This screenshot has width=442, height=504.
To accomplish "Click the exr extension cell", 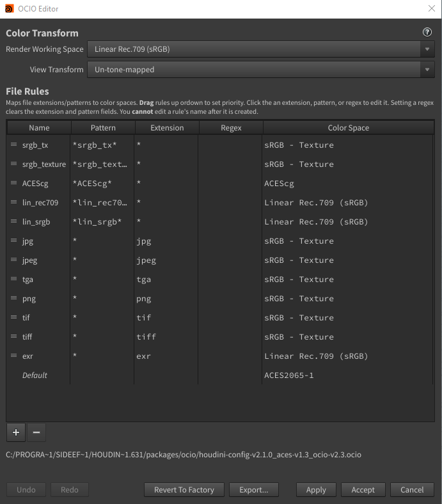I will 166,356.
